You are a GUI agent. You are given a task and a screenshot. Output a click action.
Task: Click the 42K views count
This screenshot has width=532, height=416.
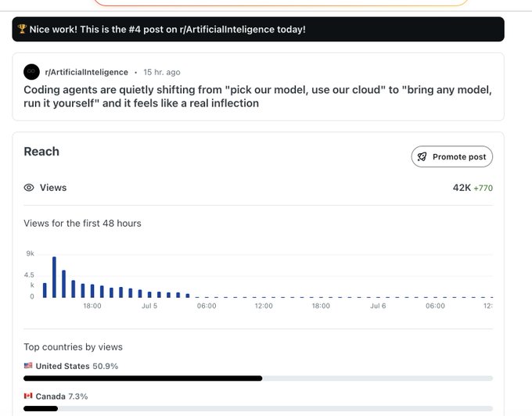(x=462, y=188)
